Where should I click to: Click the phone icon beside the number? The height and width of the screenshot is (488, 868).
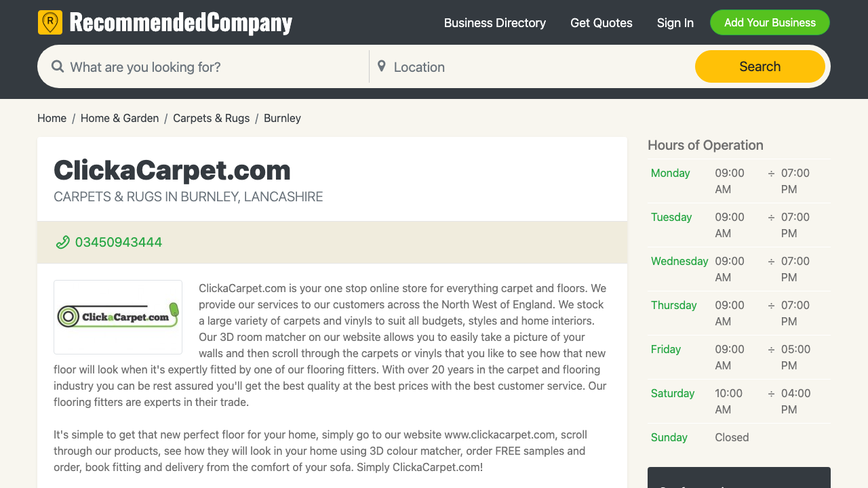(62, 242)
